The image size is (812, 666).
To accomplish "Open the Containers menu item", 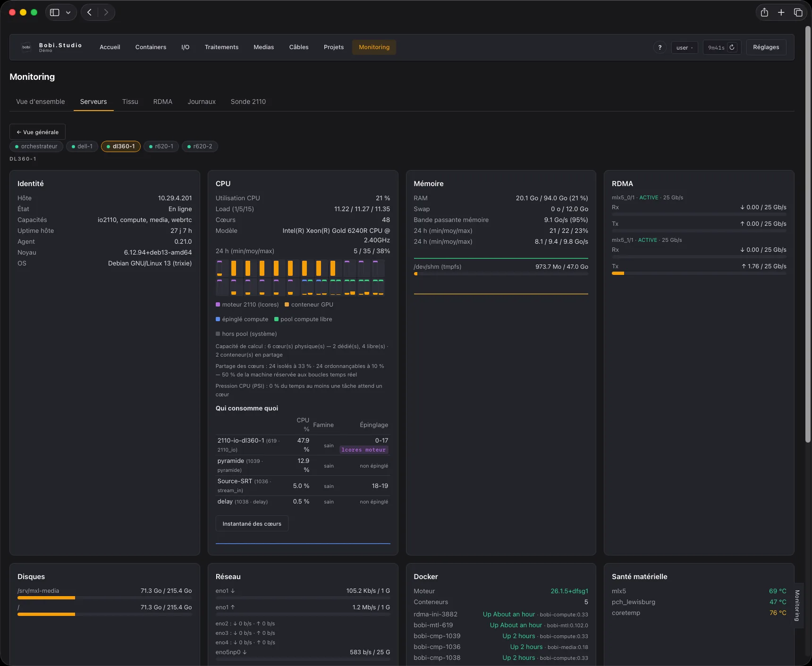I will point(151,47).
